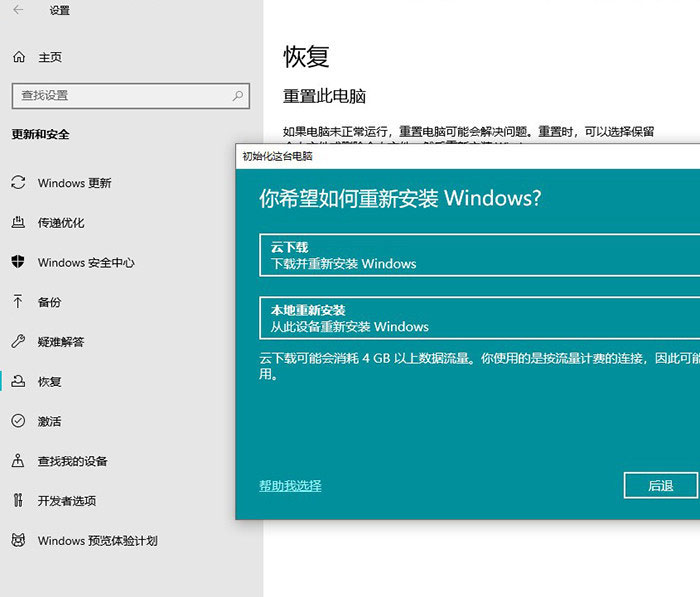Viewport: 700px width, 597px height.
Task: Choose 云下载 reinstall option
Action: pos(479,255)
